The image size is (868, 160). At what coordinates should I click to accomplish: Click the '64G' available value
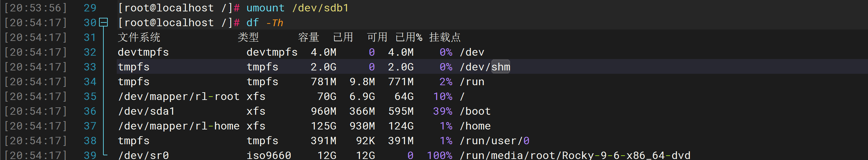tap(404, 97)
